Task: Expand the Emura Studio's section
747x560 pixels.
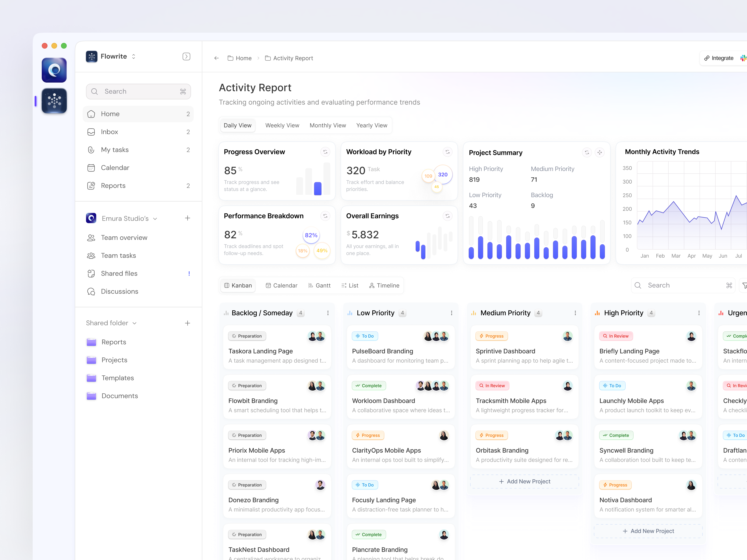Action: (x=155, y=218)
